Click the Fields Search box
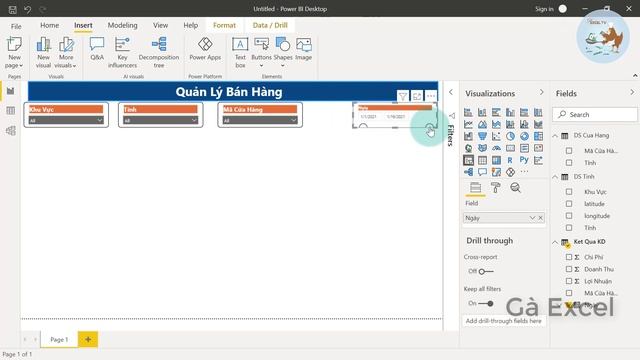Image resolution: width=640 pixels, height=360 pixels. point(595,114)
